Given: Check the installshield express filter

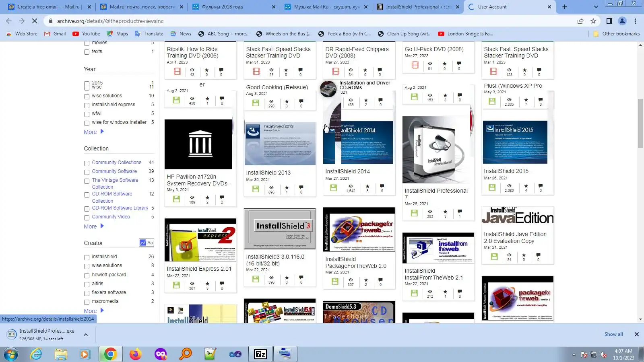Looking at the screenshot, I should point(87,105).
